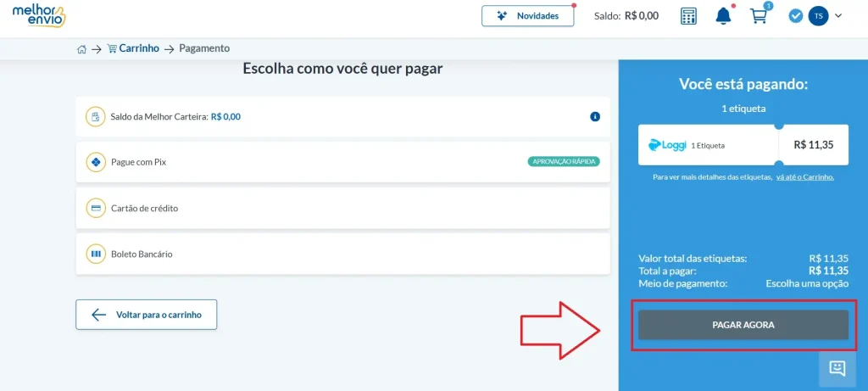Select Cartão de crédito payment option
This screenshot has height=391, width=868.
click(342, 209)
